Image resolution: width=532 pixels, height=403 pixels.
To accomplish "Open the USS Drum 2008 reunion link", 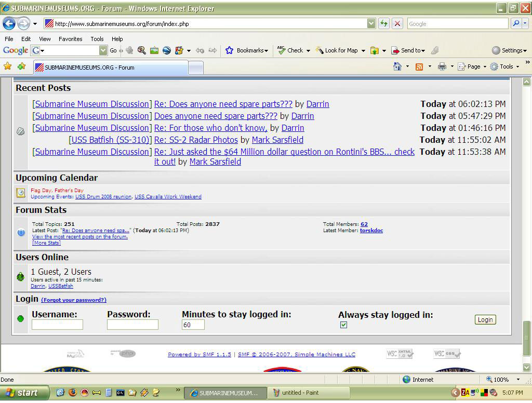I will [x=103, y=197].
